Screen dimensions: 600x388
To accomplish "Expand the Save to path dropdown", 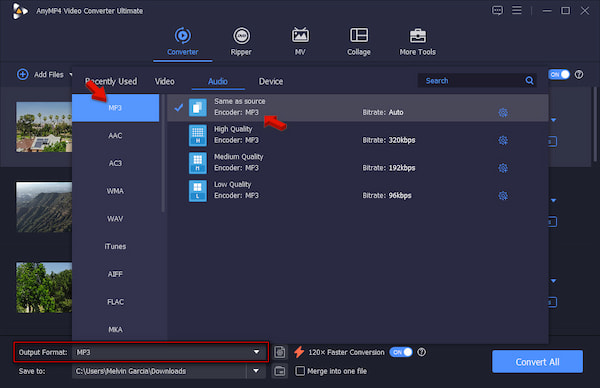I will [256, 371].
